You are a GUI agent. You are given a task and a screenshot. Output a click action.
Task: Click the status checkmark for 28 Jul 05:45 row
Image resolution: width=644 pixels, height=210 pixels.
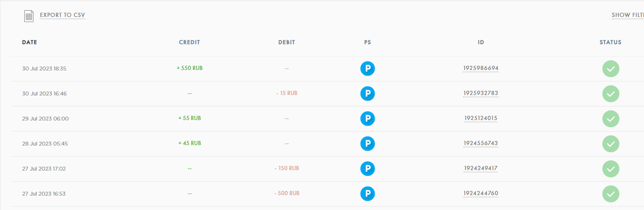610,144
